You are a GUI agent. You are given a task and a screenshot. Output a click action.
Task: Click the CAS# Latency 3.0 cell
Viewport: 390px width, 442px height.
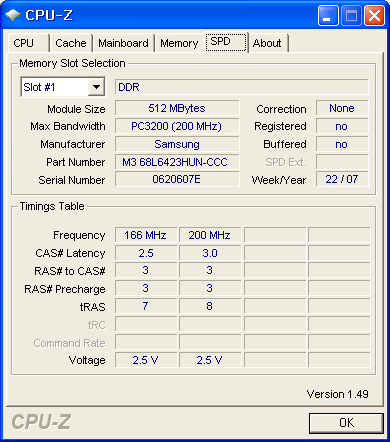[x=210, y=253]
